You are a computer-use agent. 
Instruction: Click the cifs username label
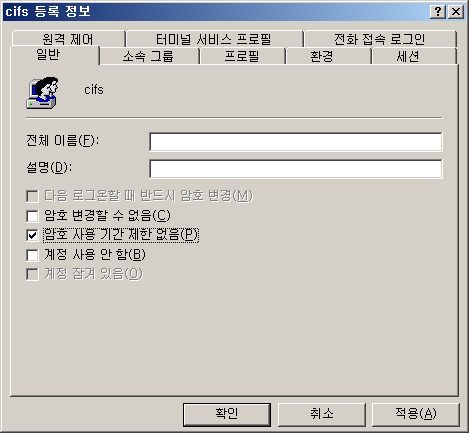(94, 90)
